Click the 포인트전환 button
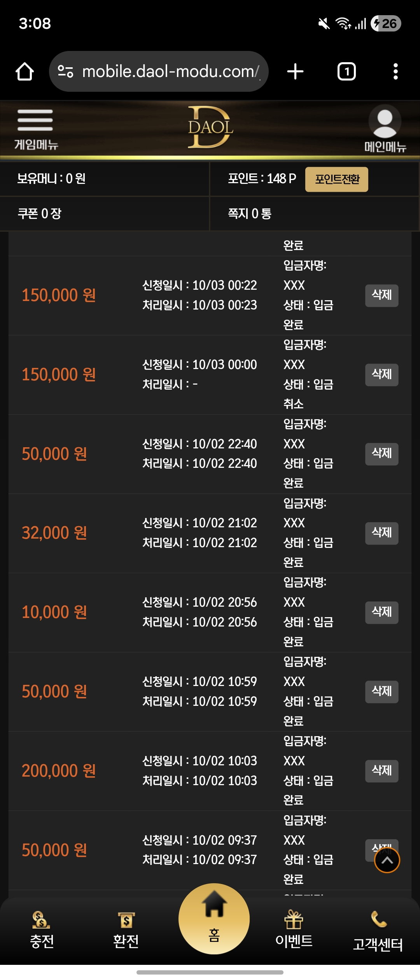This screenshot has height=980, width=420. 336,179
